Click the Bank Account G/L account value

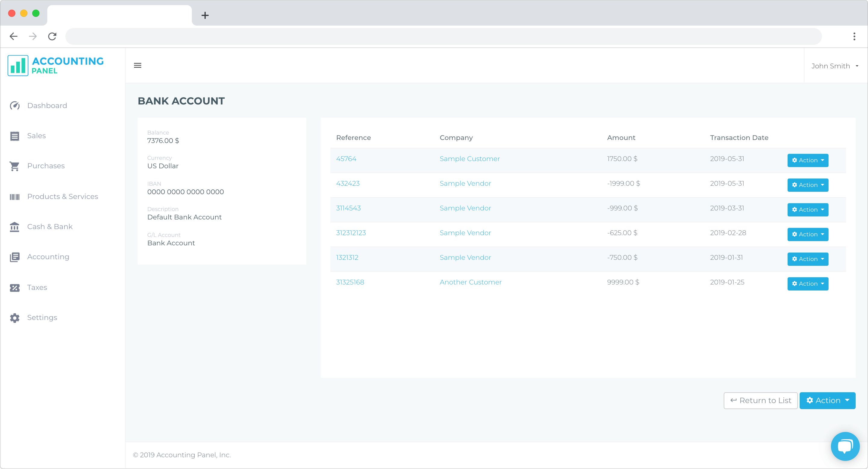pyautogui.click(x=171, y=243)
